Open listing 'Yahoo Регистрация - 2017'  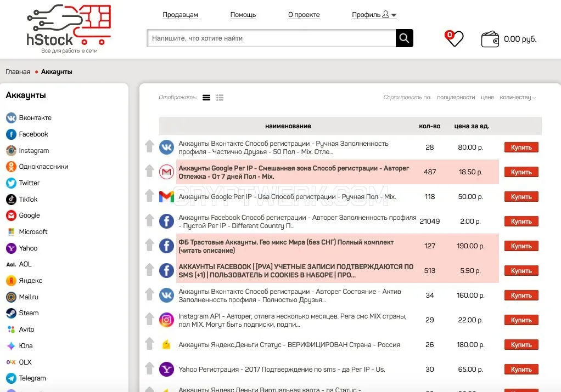click(x=282, y=369)
